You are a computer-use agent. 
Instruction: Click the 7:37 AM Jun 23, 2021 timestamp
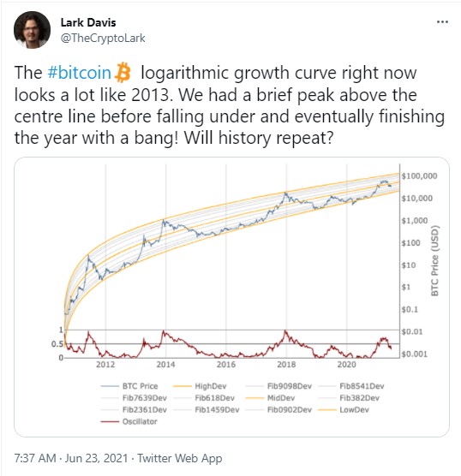point(71,458)
